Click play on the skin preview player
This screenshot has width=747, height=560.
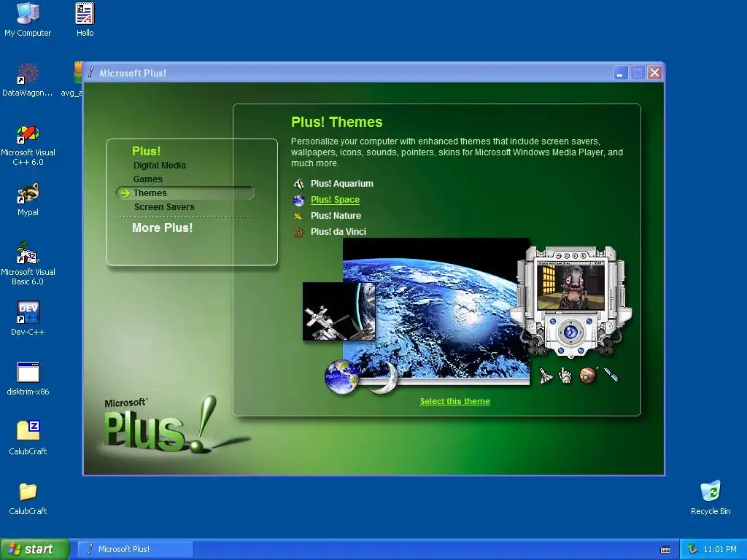[570, 332]
